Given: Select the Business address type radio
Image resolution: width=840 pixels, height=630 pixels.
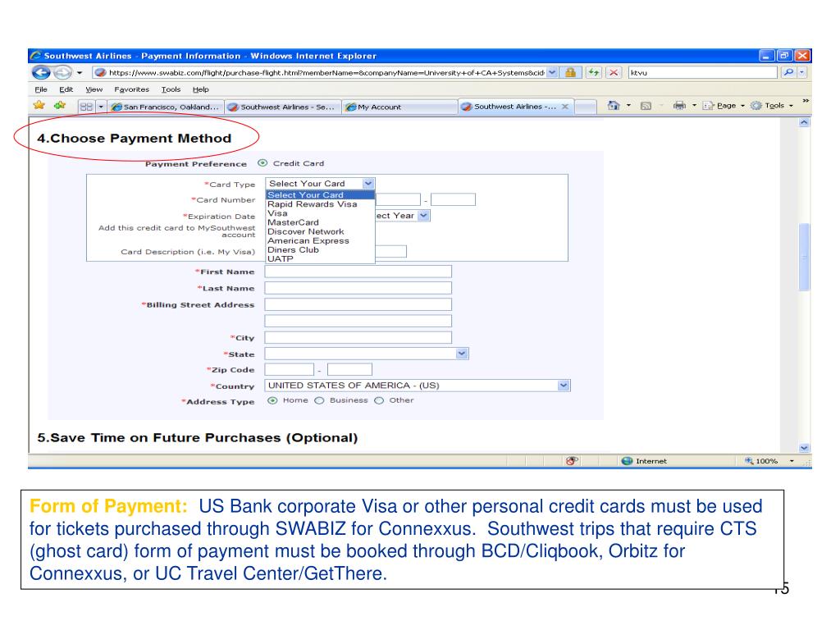Looking at the screenshot, I should 319,400.
